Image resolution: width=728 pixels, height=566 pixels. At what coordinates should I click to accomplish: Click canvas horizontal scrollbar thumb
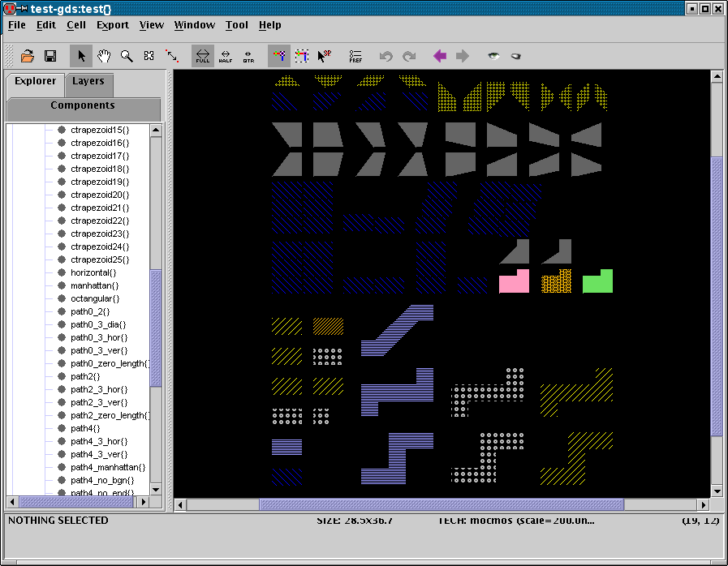coord(442,504)
